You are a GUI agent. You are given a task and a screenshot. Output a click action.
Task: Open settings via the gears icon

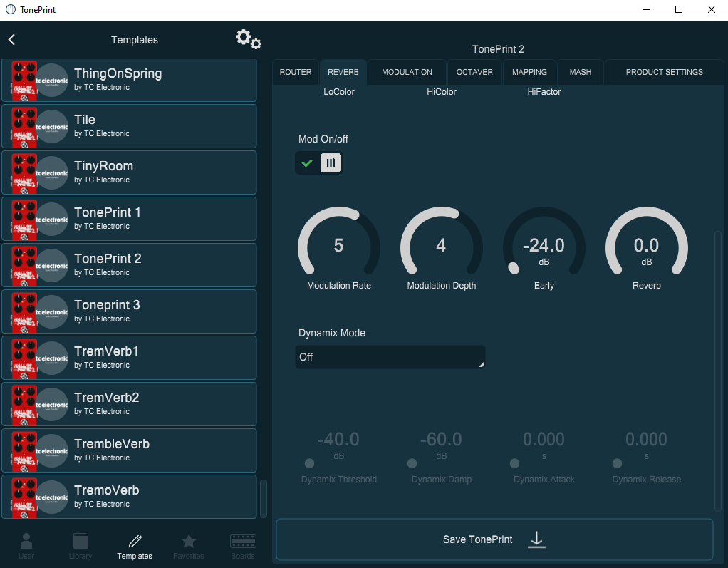248,39
